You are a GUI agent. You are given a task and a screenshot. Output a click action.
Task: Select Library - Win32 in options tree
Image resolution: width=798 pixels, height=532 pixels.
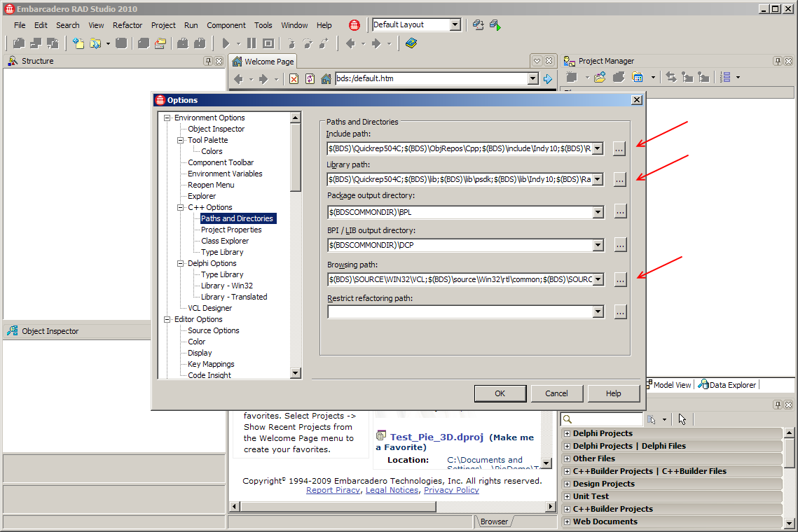pyautogui.click(x=227, y=286)
